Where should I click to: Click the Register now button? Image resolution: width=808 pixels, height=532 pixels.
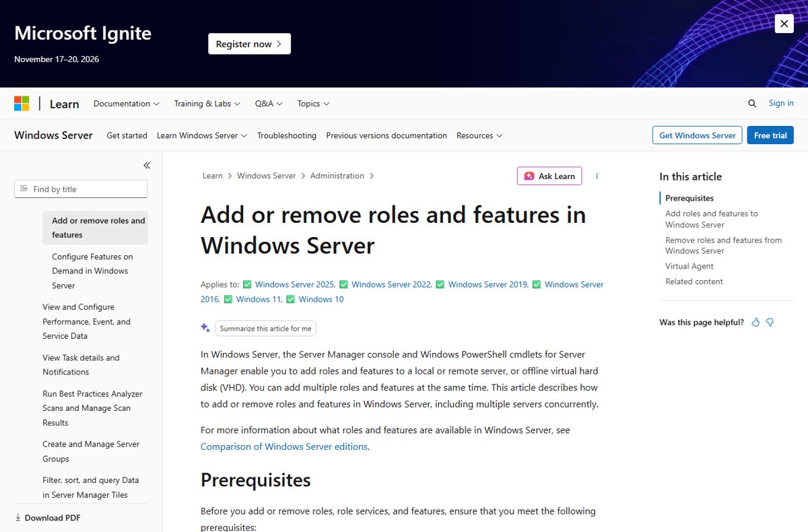coord(249,44)
